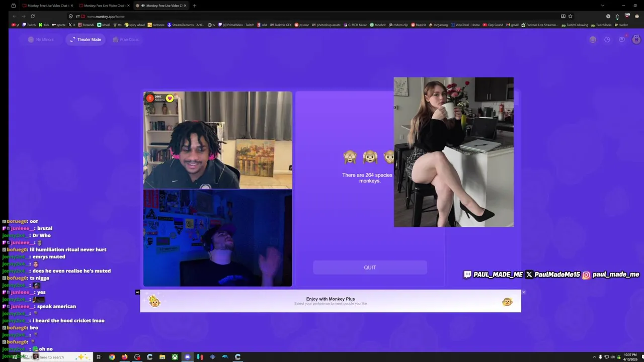
Task: Click the Enjoy with Monkey Plus banner
Action: coord(331,301)
